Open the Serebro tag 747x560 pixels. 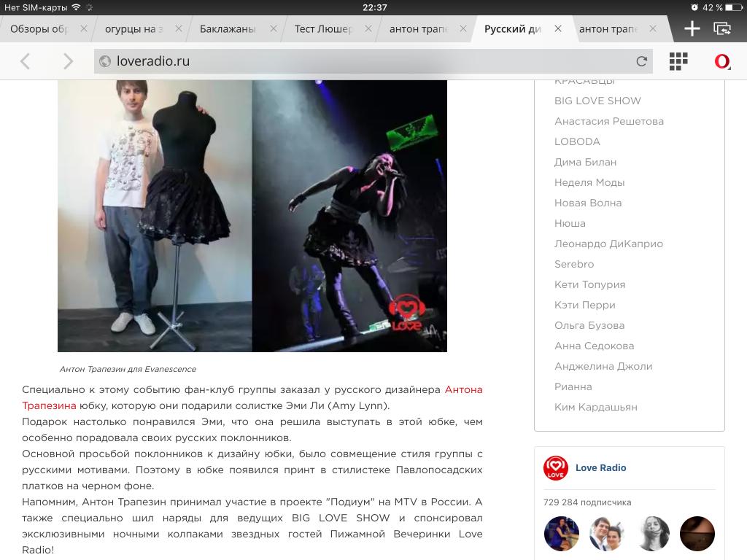click(574, 264)
